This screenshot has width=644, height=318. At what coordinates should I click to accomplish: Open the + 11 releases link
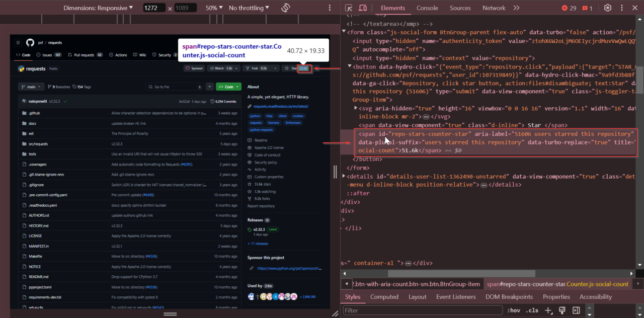tap(258, 244)
